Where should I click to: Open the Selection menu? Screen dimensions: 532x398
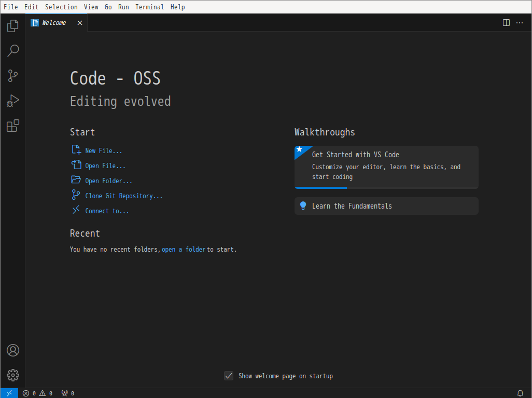(61, 7)
